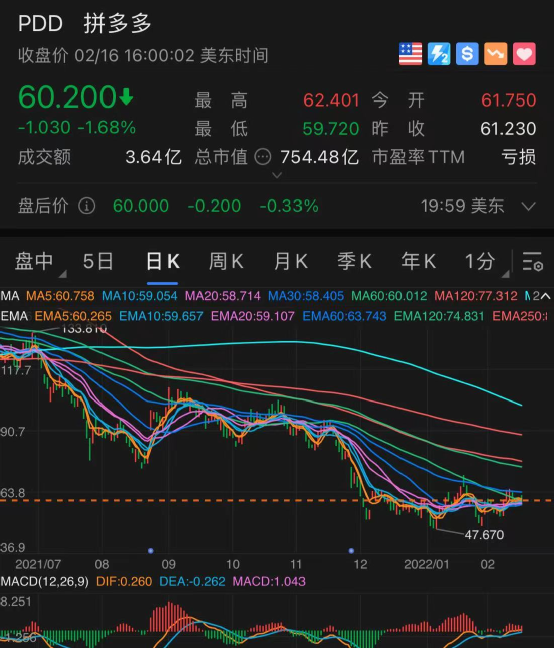This screenshot has height=648, width=554.
Task: Tap the 市盈率TTM value 亏损
Action: click(519, 157)
